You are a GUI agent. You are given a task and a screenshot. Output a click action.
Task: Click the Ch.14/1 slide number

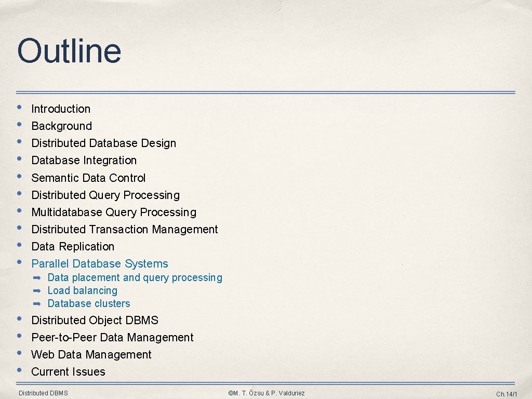pyautogui.click(x=510, y=393)
